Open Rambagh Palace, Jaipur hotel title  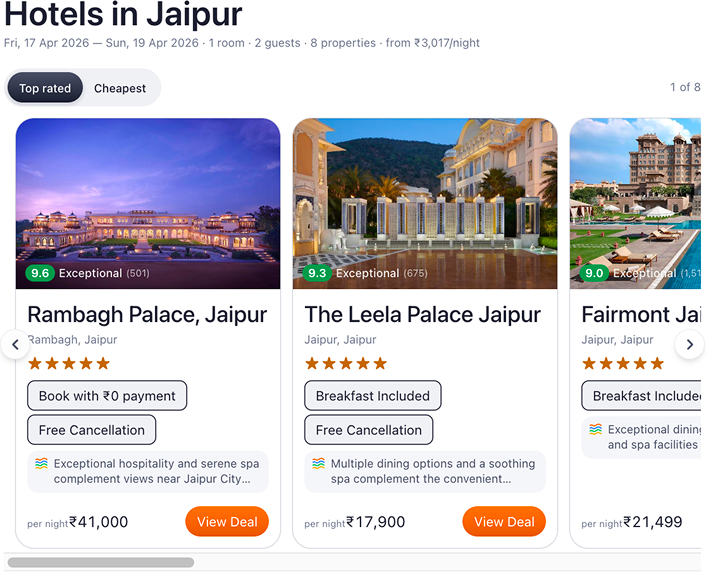(x=147, y=315)
